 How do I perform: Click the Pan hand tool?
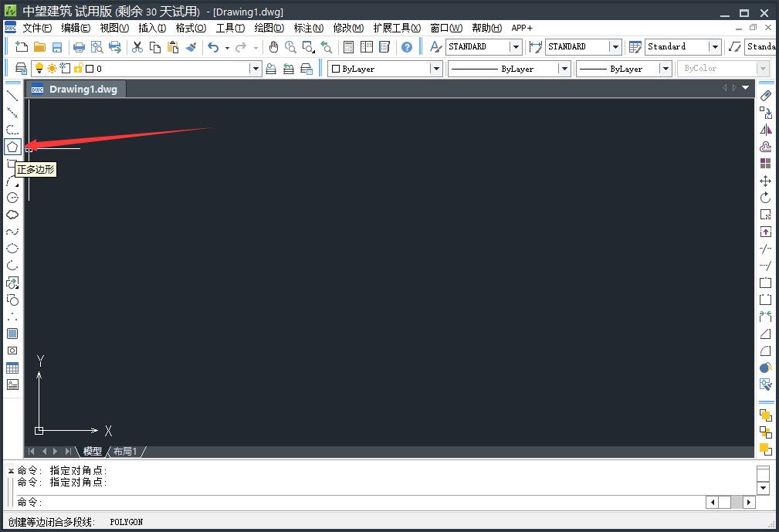[273, 47]
